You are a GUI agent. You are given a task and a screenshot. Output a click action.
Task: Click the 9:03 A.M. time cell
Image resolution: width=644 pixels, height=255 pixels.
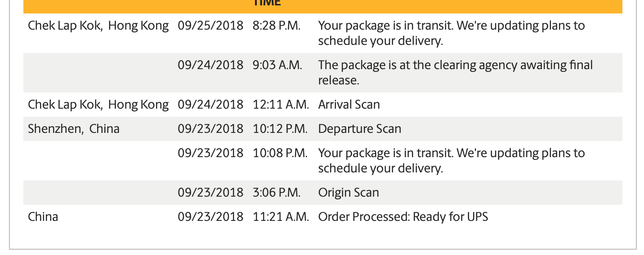pyautogui.click(x=277, y=65)
